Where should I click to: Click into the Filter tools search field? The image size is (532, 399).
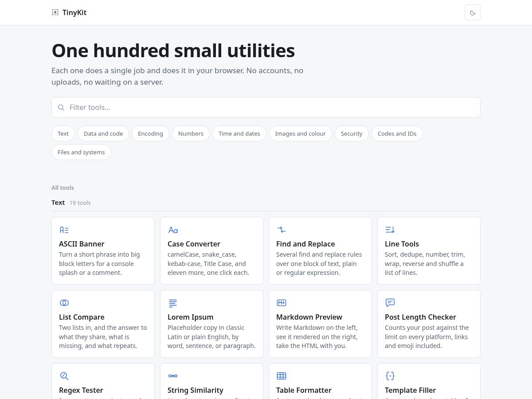tap(266, 107)
